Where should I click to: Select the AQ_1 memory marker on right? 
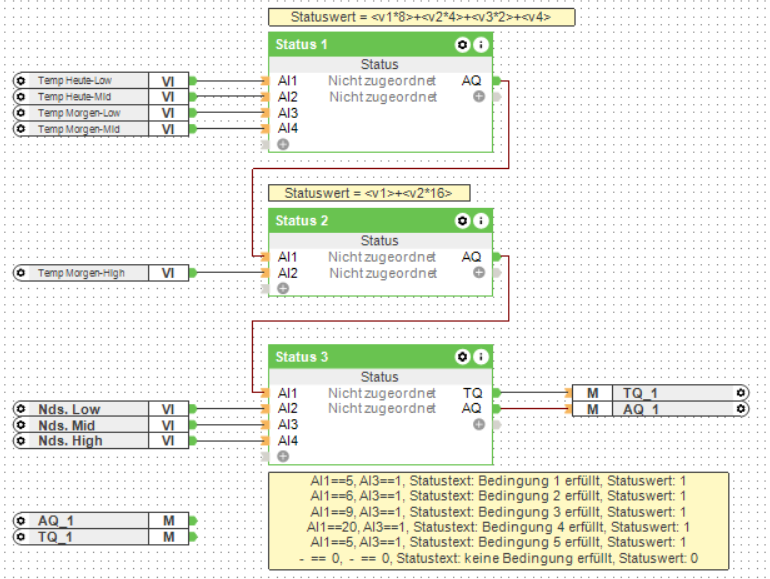click(x=660, y=409)
